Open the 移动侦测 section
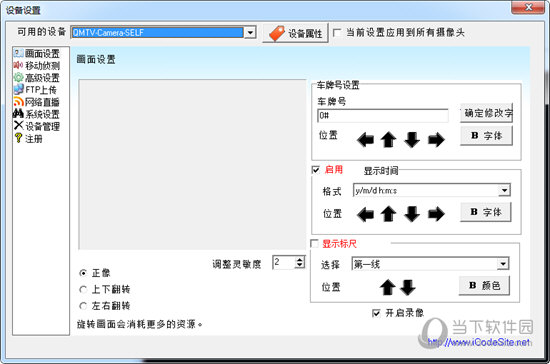This screenshot has height=364, width=550. (x=42, y=66)
